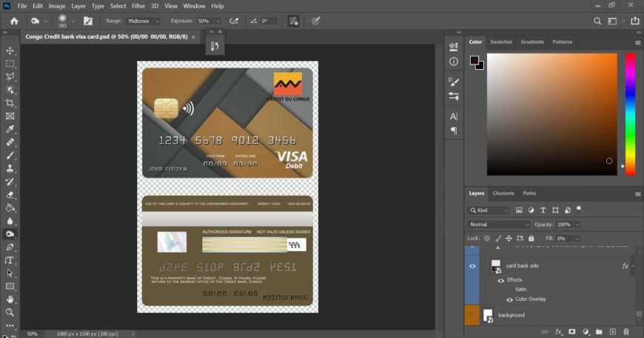
Task: Open the Normal blend mode dropdown
Action: [x=499, y=225]
